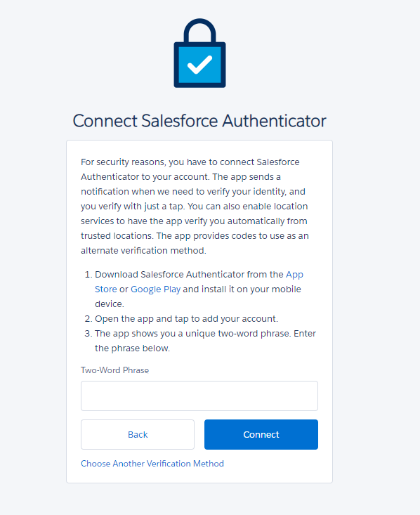420x515 pixels.
Task: Click list number '3.' marker
Action: (88, 333)
